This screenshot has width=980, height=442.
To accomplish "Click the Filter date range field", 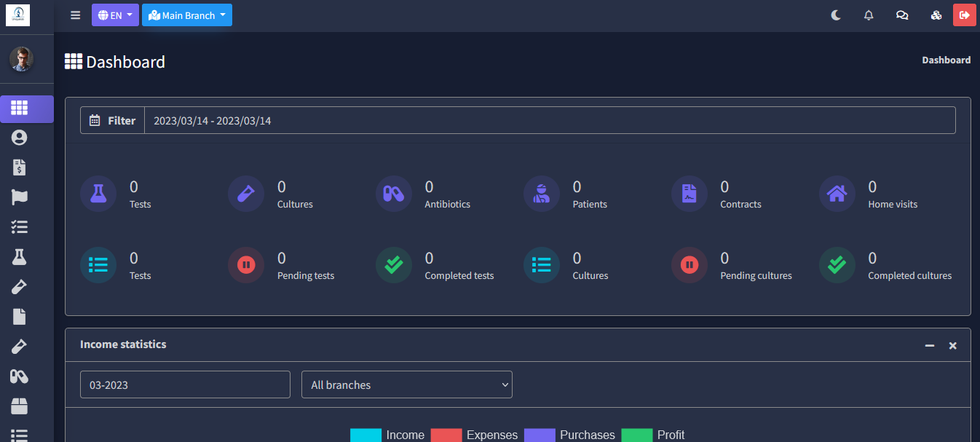I will (x=549, y=121).
